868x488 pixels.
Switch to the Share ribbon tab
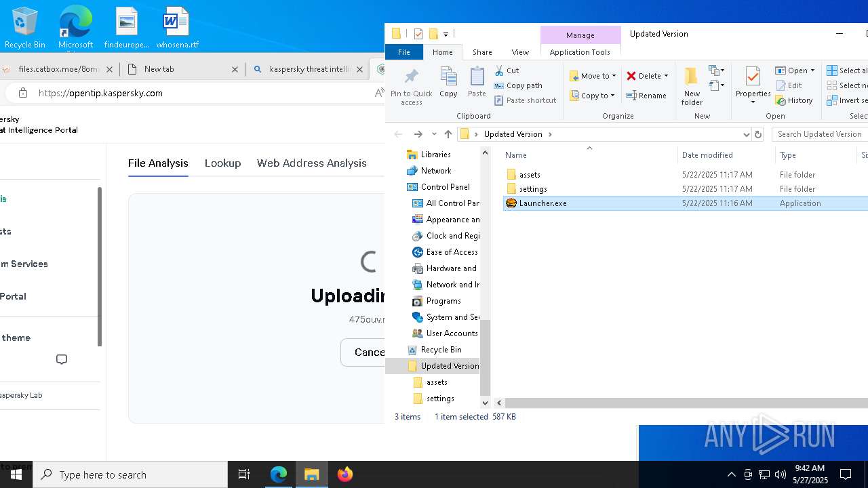click(482, 52)
